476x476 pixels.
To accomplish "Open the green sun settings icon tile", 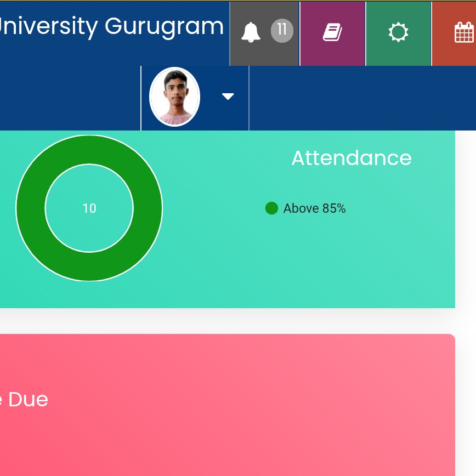I will 398,32.
